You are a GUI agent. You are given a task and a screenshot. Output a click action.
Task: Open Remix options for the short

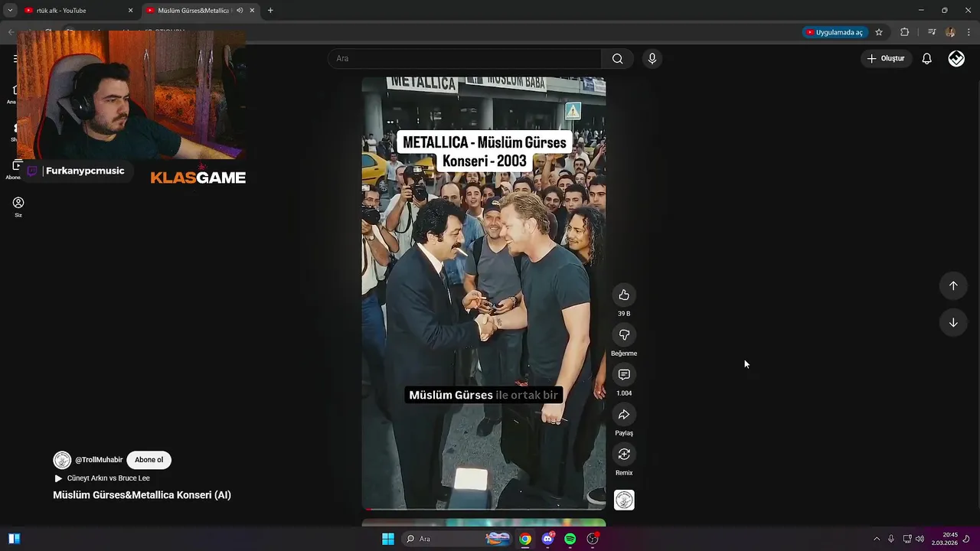pyautogui.click(x=624, y=455)
